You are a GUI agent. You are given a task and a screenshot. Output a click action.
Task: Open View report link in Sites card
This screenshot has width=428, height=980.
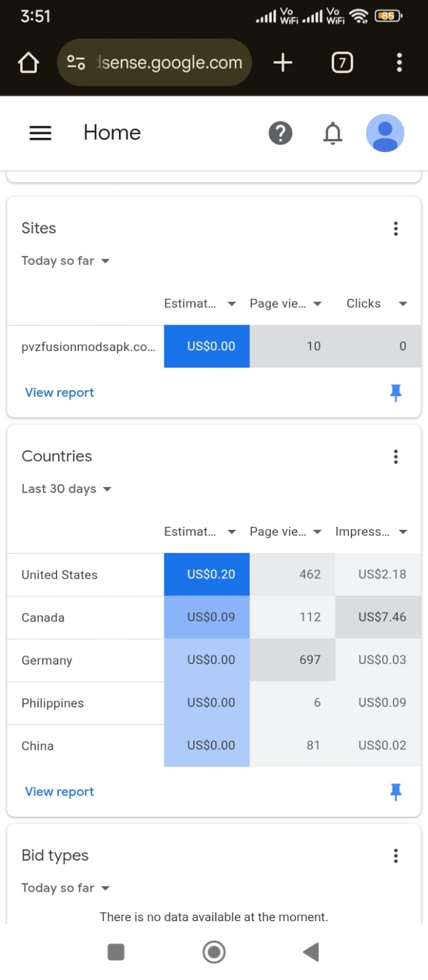coord(59,393)
